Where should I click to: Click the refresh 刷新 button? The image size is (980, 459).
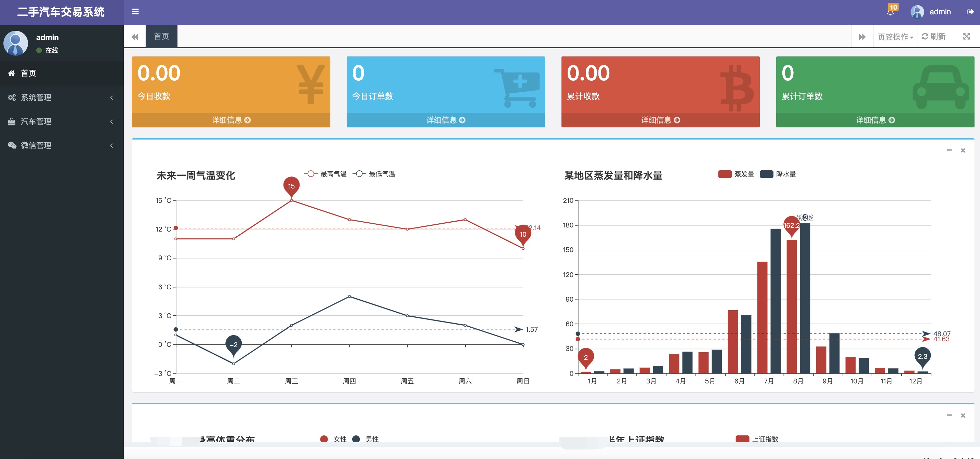[933, 37]
